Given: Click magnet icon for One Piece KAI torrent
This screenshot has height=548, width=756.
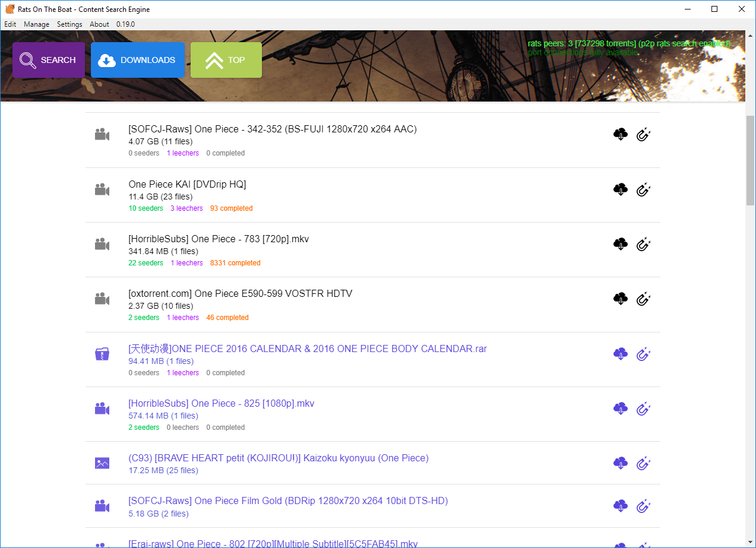Looking at the screenshot, I should click(643, 189).
